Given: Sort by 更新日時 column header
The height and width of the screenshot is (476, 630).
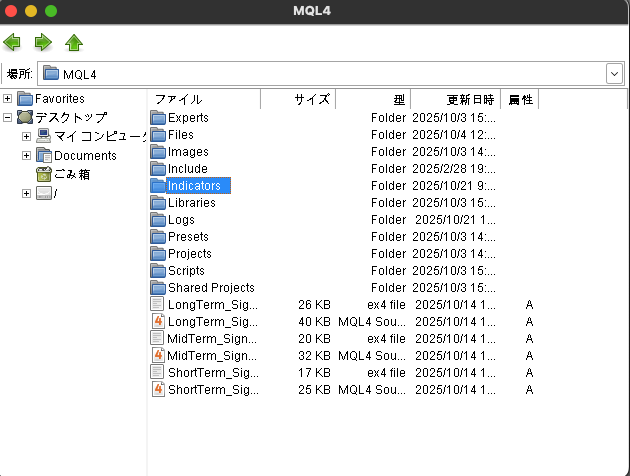Looking at the screenshot, I should click(x=456, y=99).
